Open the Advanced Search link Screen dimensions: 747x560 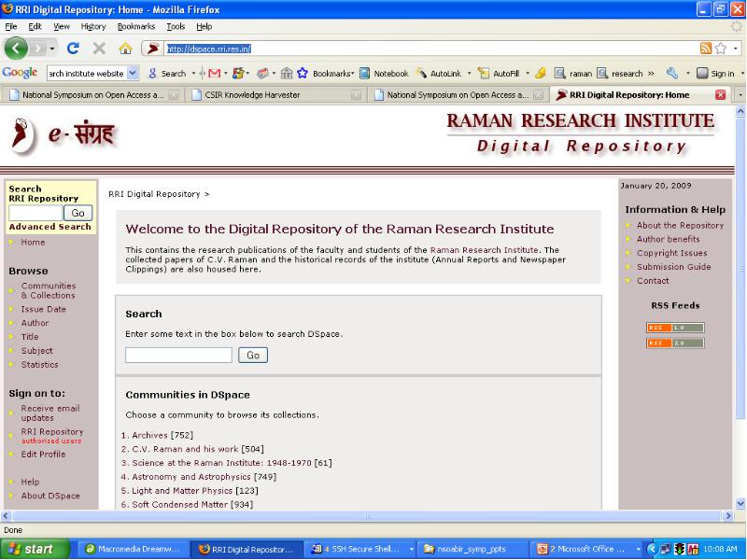tap(50, 227)
